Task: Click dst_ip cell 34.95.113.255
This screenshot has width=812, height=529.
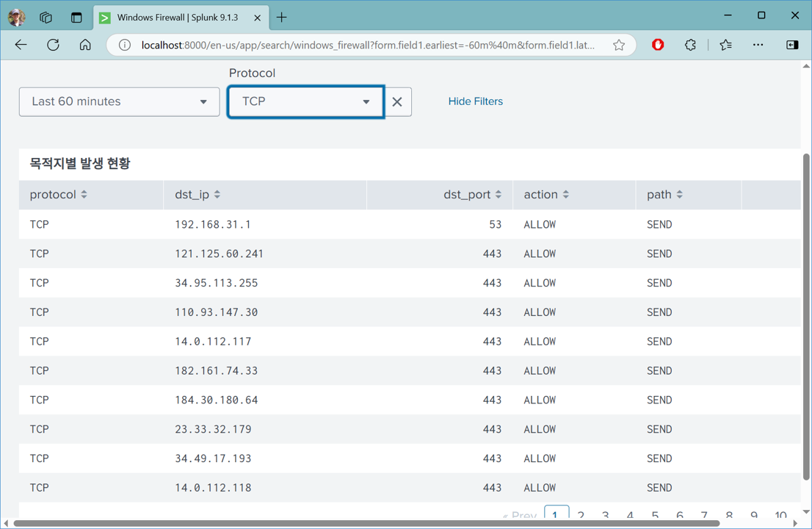Action: pyautogui.click(x=216, y=283)
